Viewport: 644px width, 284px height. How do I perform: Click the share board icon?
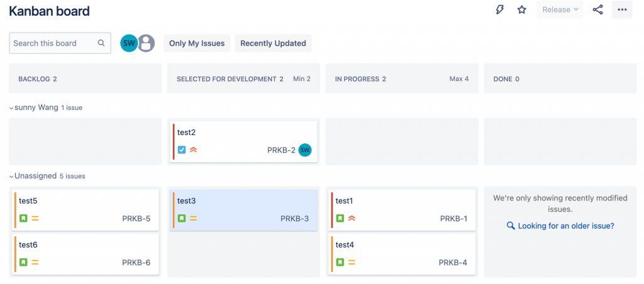[x=598, y=9]
